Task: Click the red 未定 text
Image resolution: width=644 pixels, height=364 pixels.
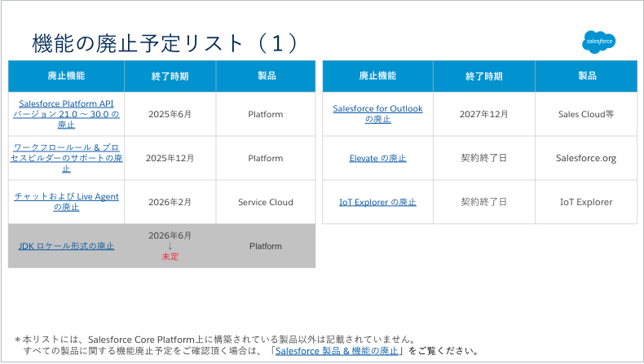Action: tap(170, 257)
